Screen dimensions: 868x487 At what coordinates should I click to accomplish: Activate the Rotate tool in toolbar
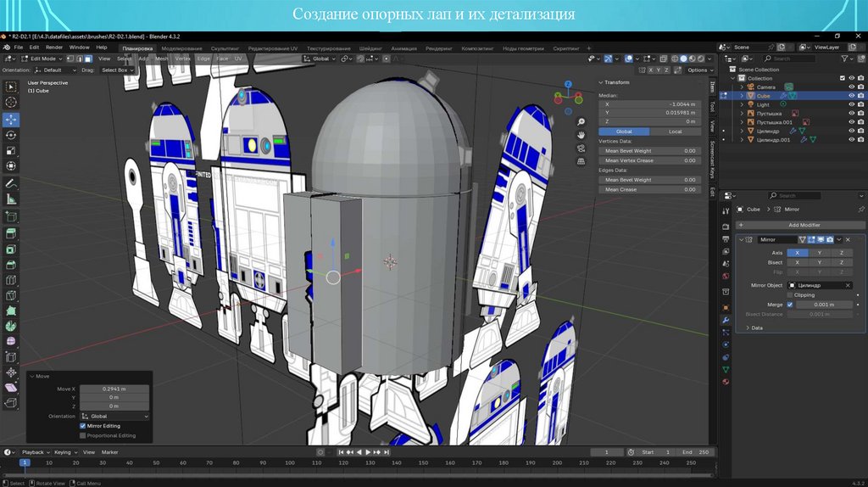click(x=11, y=135)
